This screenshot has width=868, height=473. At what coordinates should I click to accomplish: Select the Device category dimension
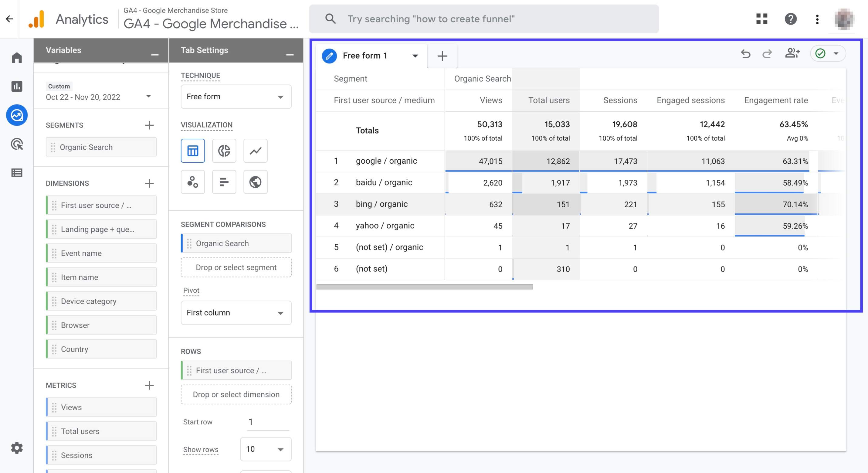pos(101,301)
